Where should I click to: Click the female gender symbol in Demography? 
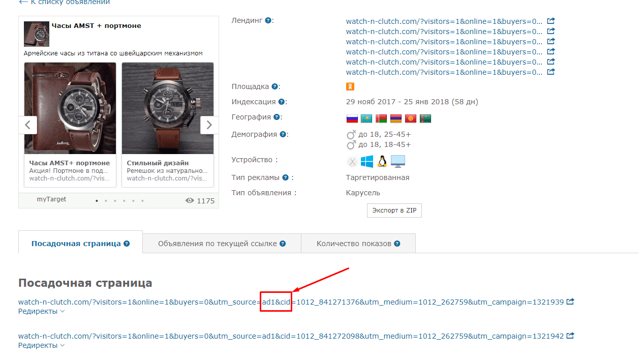pyautogui.click(x=351, y=135)
